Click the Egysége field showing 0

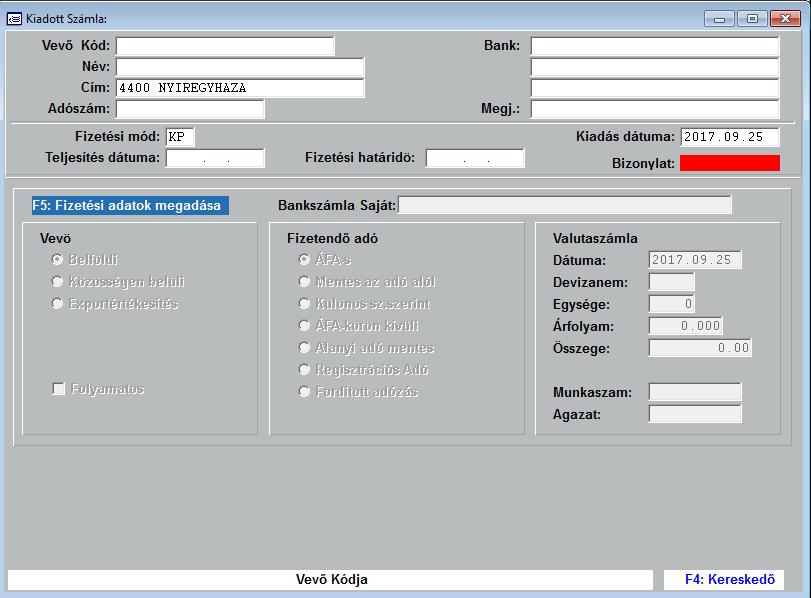671,304
